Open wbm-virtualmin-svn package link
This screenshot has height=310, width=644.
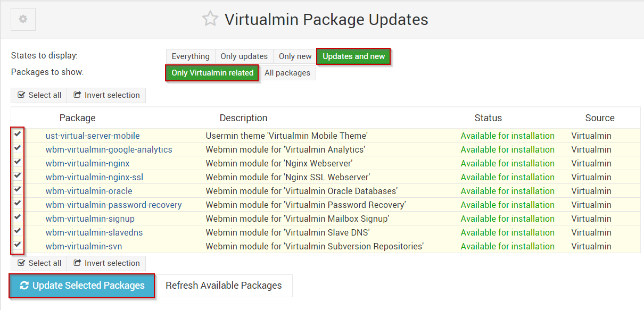[x=84, y=246]
